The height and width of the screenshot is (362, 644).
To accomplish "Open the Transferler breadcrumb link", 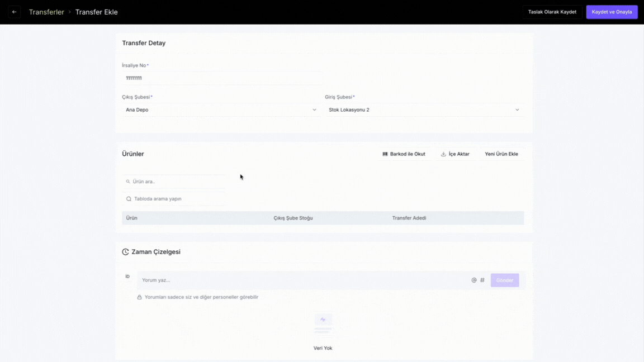I will [46, 12].
